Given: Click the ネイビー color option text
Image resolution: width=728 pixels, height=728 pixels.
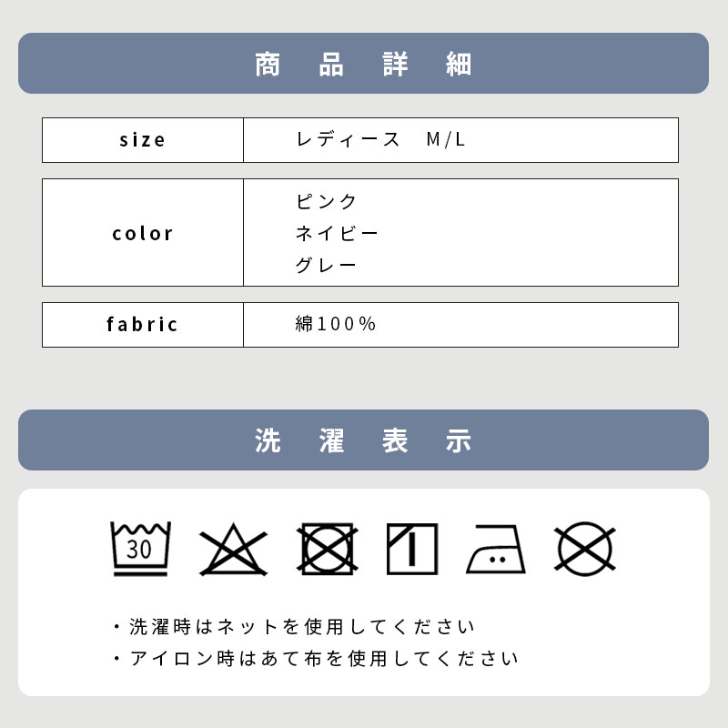Looking at the screenshot, I should click(x=337, y=233).
